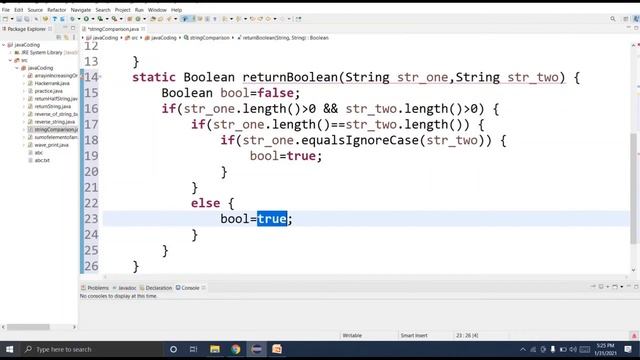The width and height of the screenshot is (640, 360).
Task: Select practice.java in Package Explorer
Action: pos(48,91)
